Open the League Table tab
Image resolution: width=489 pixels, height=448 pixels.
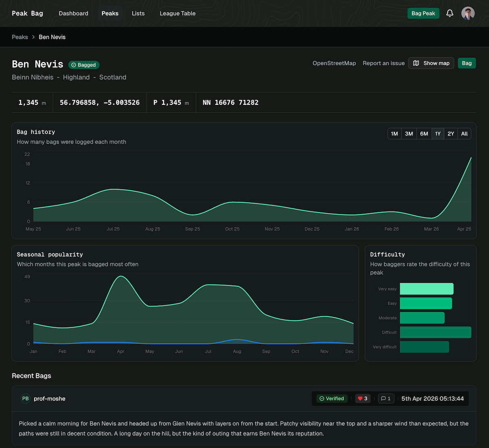point(177,13)
